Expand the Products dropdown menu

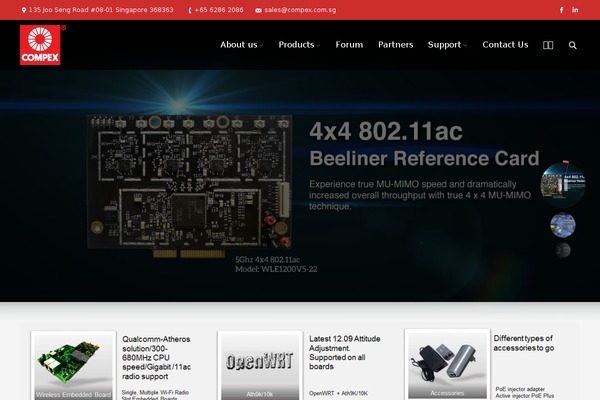(x=299, y=45)
